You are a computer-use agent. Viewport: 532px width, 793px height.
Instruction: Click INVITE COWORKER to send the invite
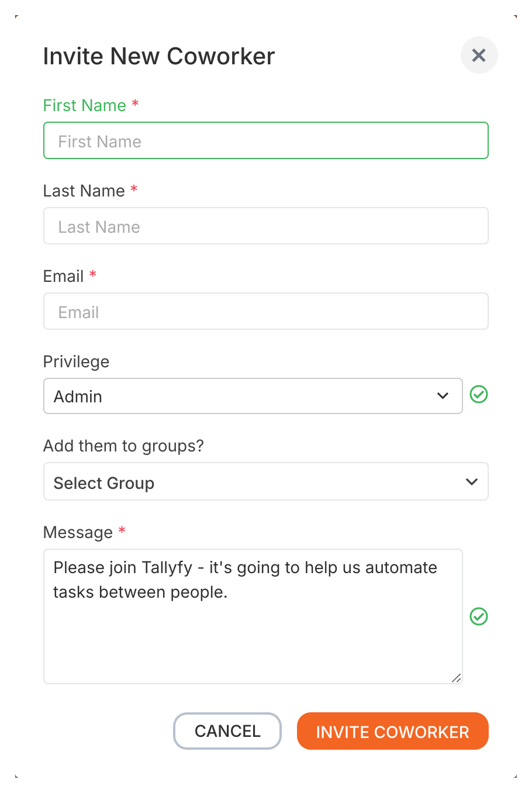click(392, 731)
